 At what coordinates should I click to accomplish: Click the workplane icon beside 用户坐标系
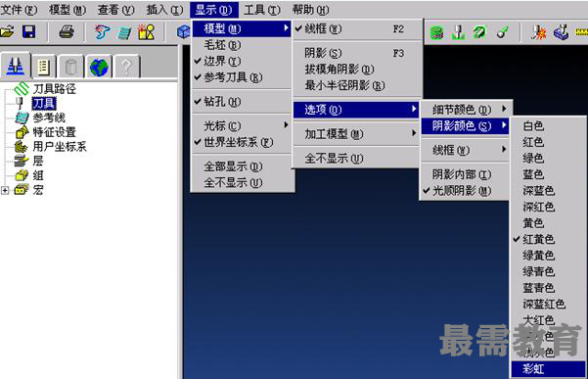coord(22,146)
